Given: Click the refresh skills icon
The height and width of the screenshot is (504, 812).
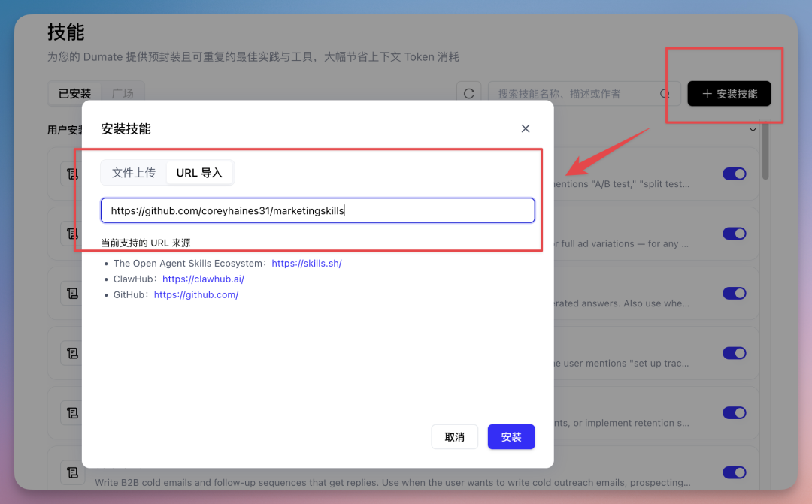Looking at the screenshot, I should 469,92.
